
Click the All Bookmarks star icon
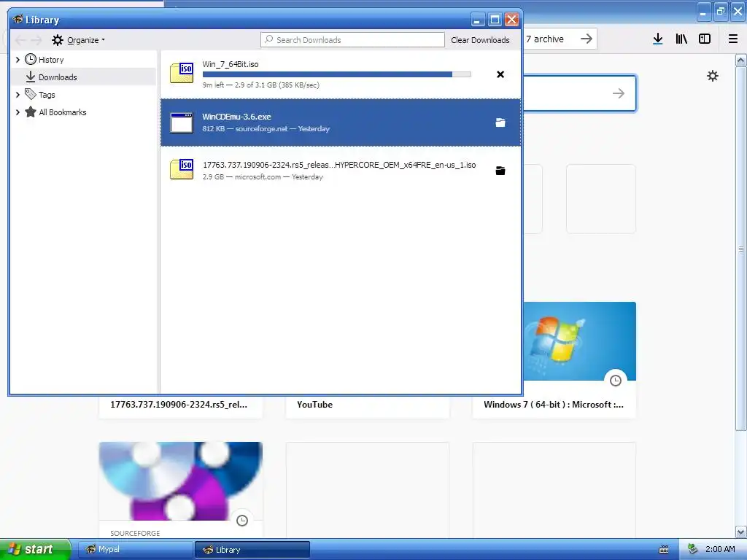(31, 112)
